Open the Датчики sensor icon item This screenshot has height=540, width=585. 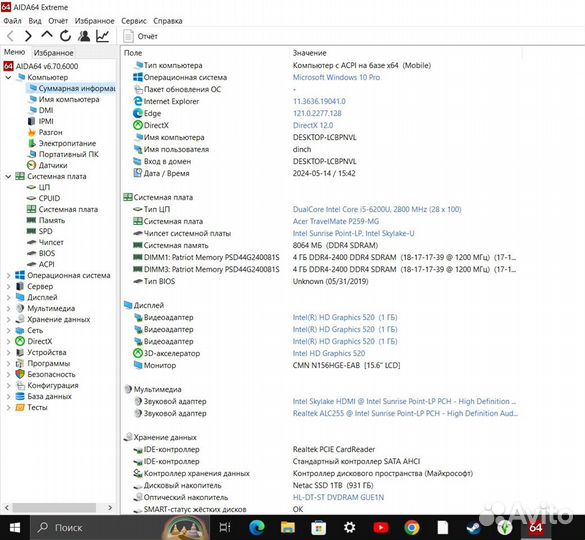coord(32,165)
